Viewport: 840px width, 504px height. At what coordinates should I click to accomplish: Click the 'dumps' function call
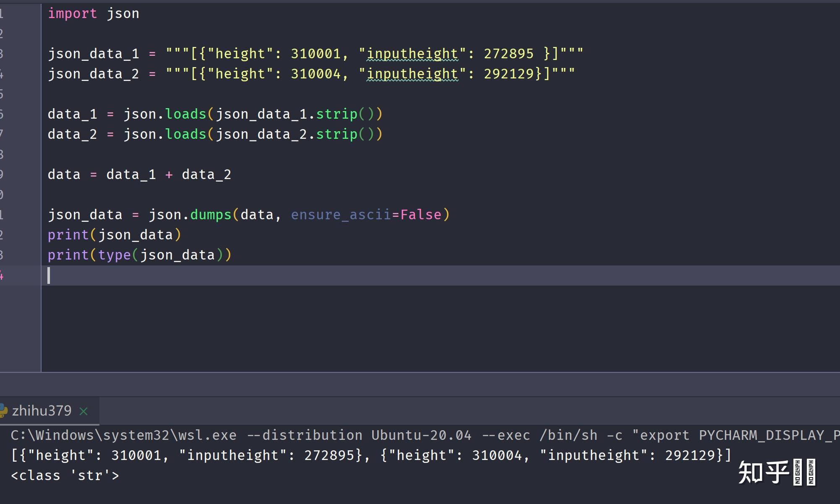pos(211,215)
